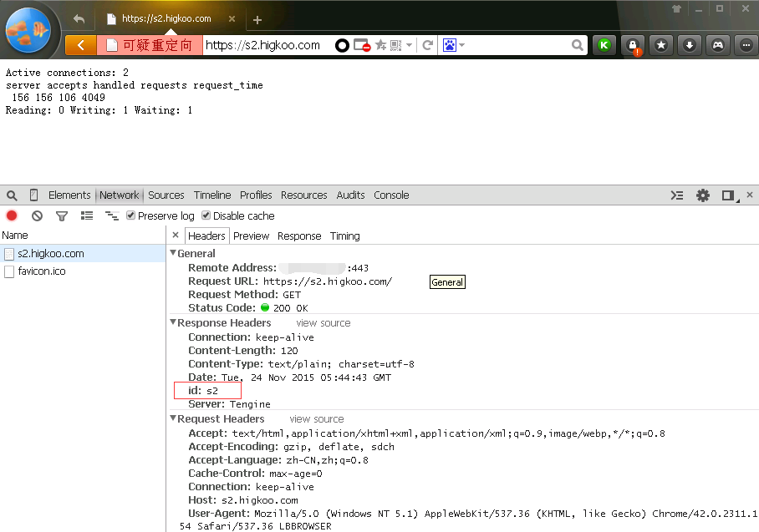Uncheck the Preserve log checkbox

(130, 215)
